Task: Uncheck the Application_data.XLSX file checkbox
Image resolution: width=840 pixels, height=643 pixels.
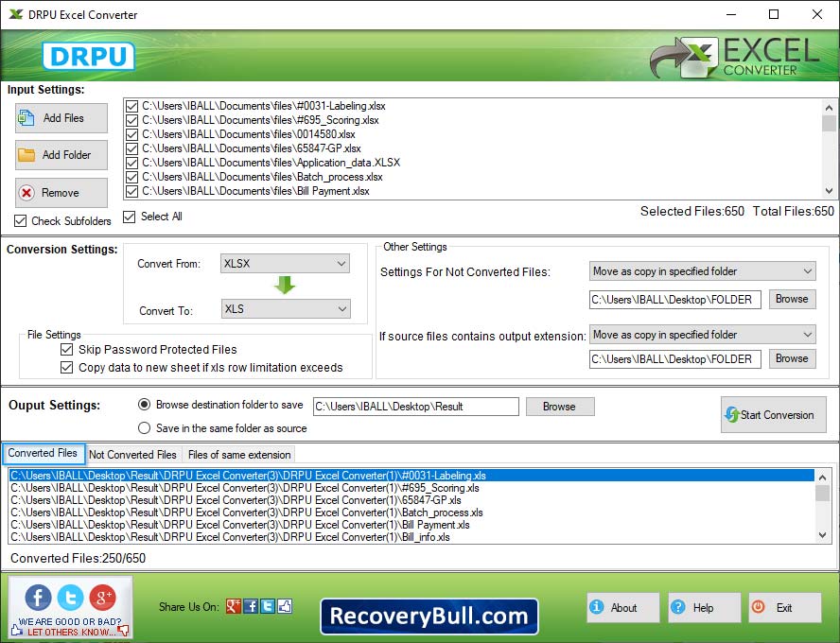Action: [131, 163]
